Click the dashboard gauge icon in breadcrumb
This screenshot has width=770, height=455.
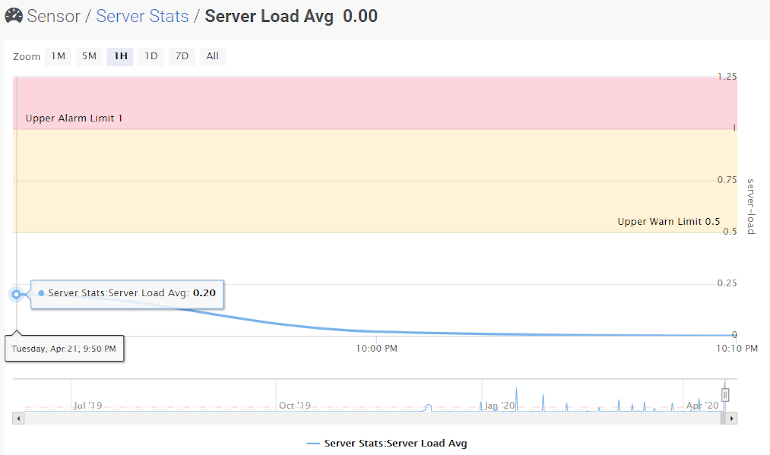13,16
